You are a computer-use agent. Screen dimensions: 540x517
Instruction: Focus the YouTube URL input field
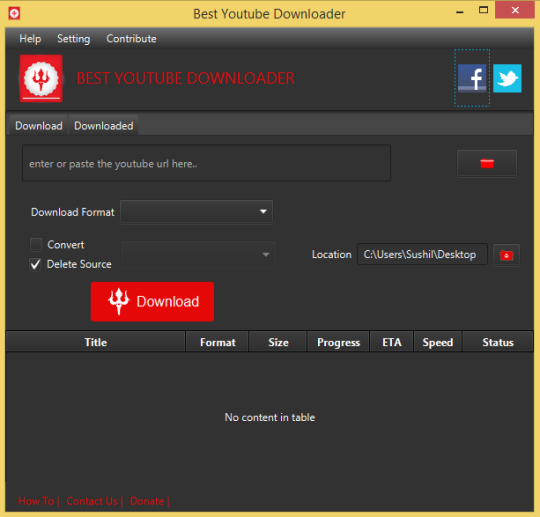(206, 163)
